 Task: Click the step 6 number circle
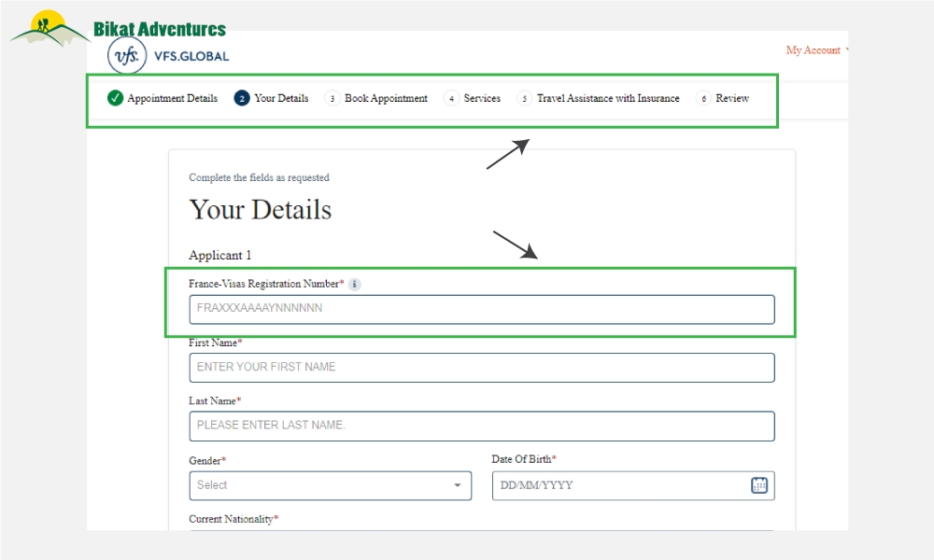703,98
